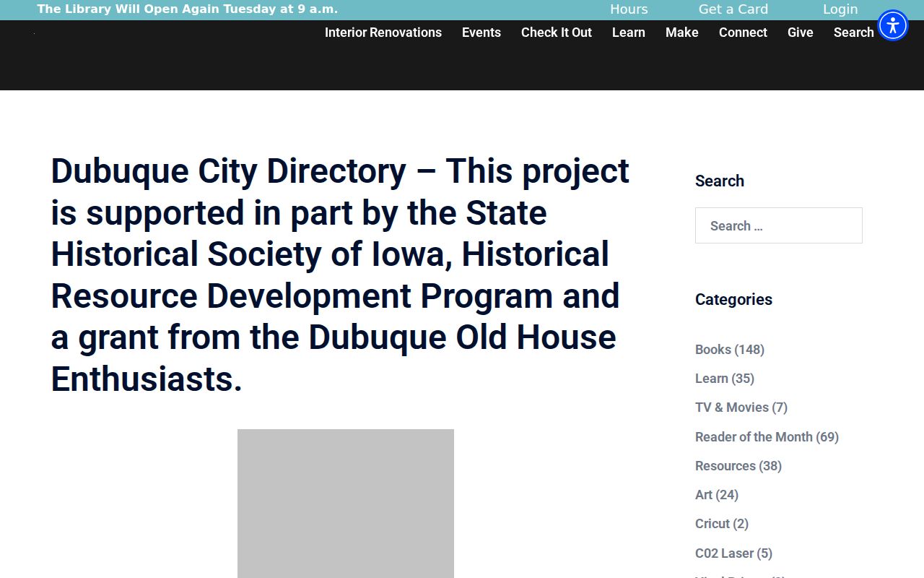Click the sidebar Search heading

(720, 181)
